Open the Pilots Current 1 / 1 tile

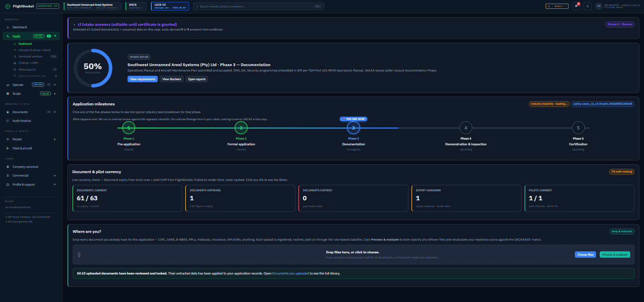(580, 198)
